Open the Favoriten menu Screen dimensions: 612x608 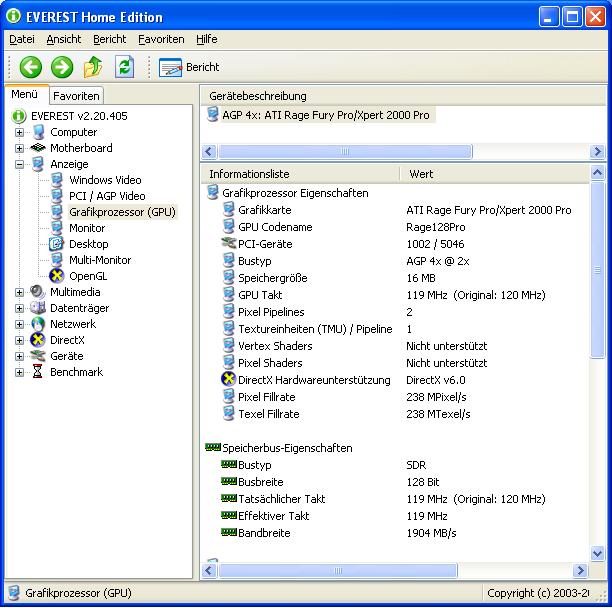[x=161, y=39]
